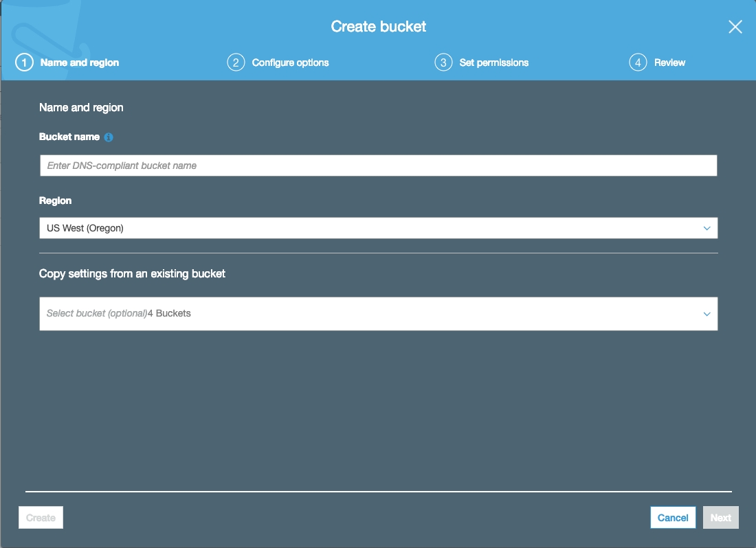Click the Copy settings from existing bucket heading
This screenshot has width=756, height=548.
pyautogui.click(x=132, y=273)
